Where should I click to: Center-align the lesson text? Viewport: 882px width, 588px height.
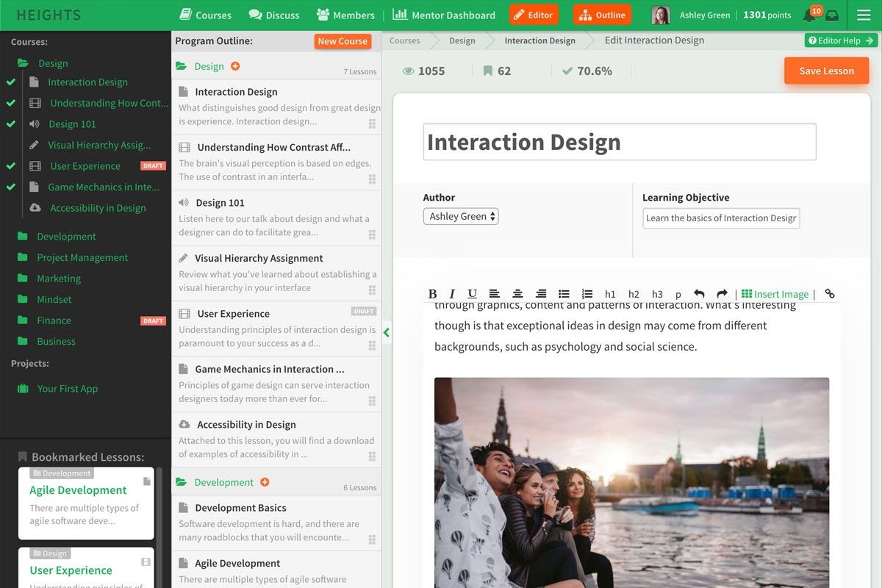point(517,294)
